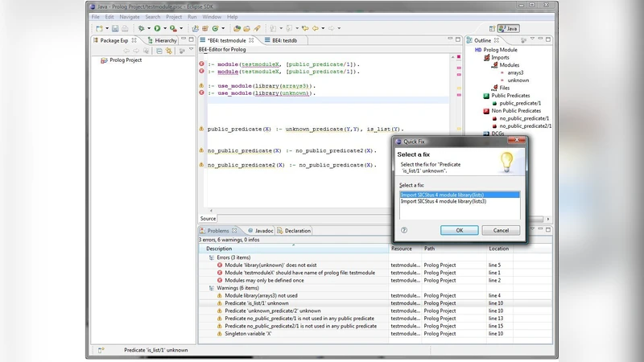644x362 pixels.
Task: Select fix 'Import SICStus 4 module library(lists3)'
Action: click(443, 201)
